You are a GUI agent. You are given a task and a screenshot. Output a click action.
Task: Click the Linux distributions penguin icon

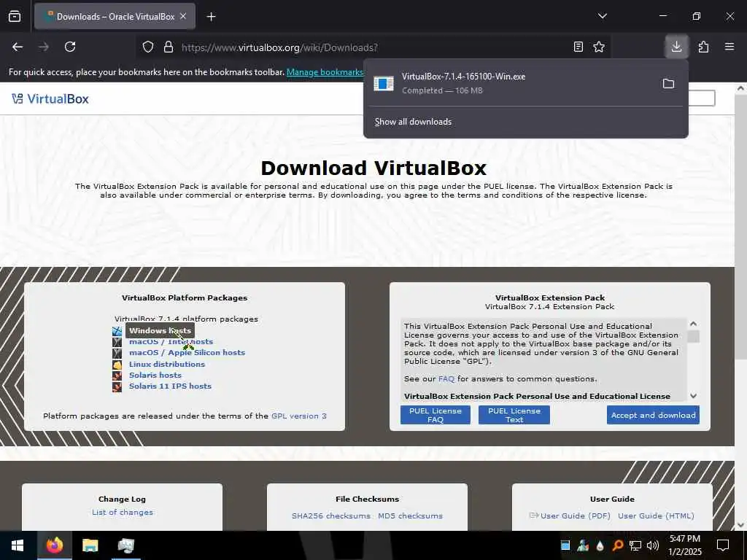click(x=117, y=365)
